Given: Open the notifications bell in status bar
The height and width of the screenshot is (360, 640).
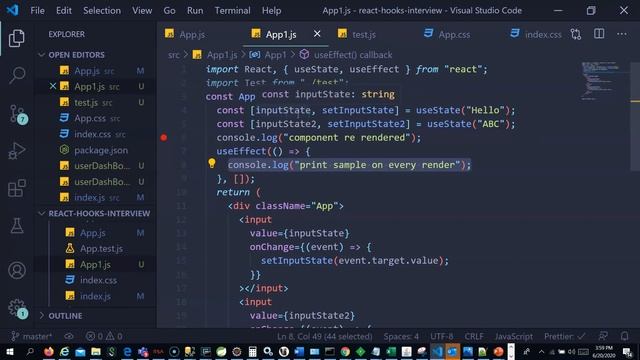Looking at the screenshot, I should click(624, 336).
